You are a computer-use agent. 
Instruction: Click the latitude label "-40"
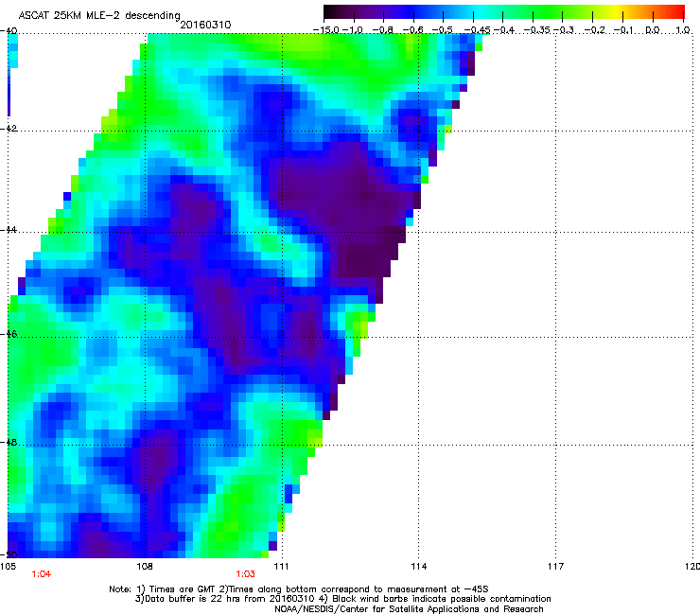[9, 31]
